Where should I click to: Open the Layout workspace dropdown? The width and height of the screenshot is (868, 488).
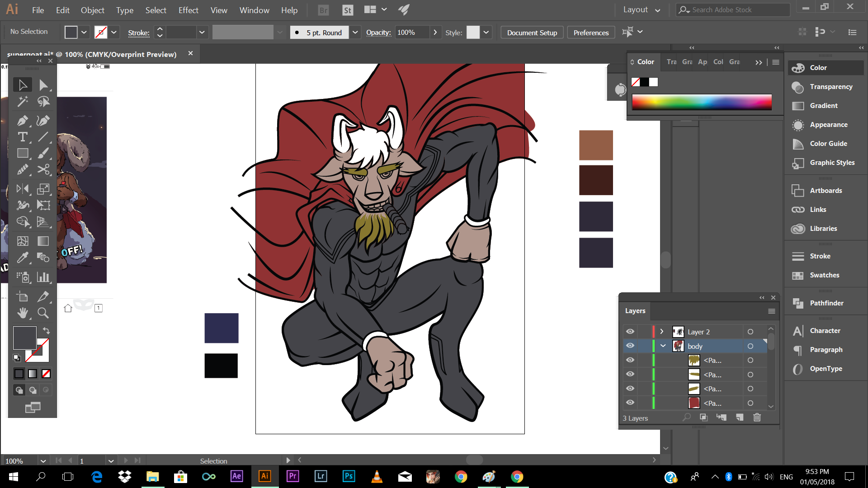[x=642, y=10]
